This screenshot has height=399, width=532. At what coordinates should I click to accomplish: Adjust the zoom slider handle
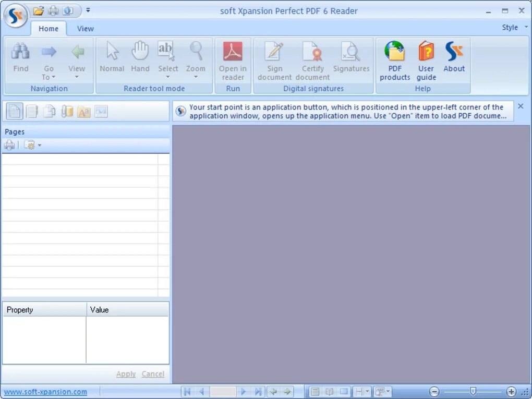(x=473, y=391)
